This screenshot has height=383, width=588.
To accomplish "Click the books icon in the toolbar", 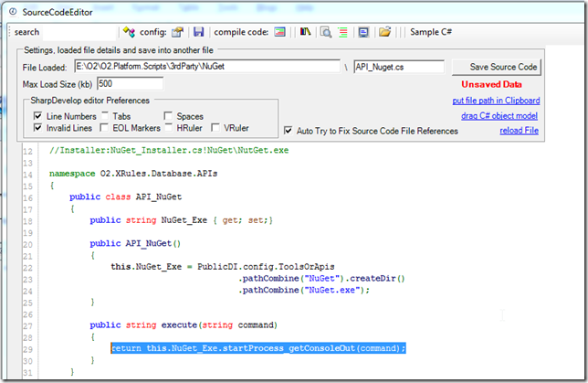I will pos(305,32).
